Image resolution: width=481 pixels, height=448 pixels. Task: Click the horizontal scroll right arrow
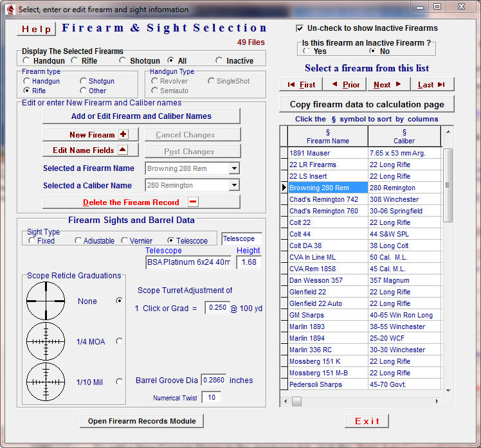click(x=437, y=401)
